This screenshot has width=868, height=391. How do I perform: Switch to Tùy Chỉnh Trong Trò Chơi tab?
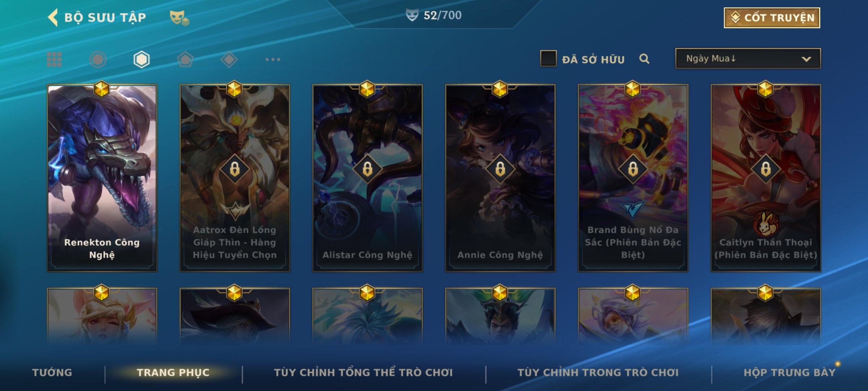[x=598, y=373]
